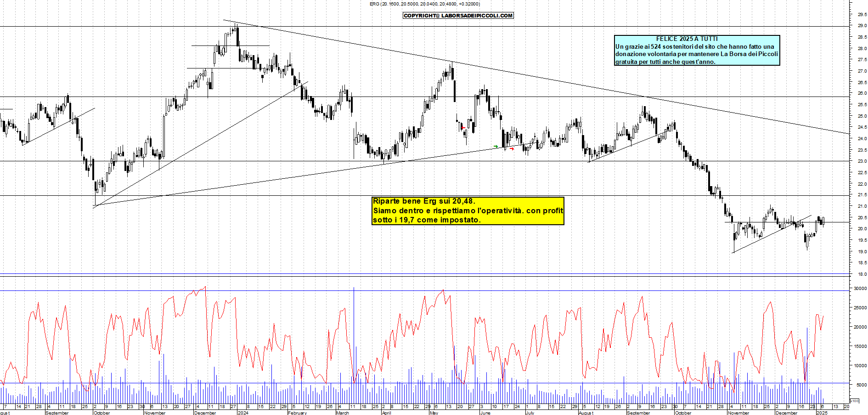
Task: Click the 10000 volume axis label
Action: [860, 366]
